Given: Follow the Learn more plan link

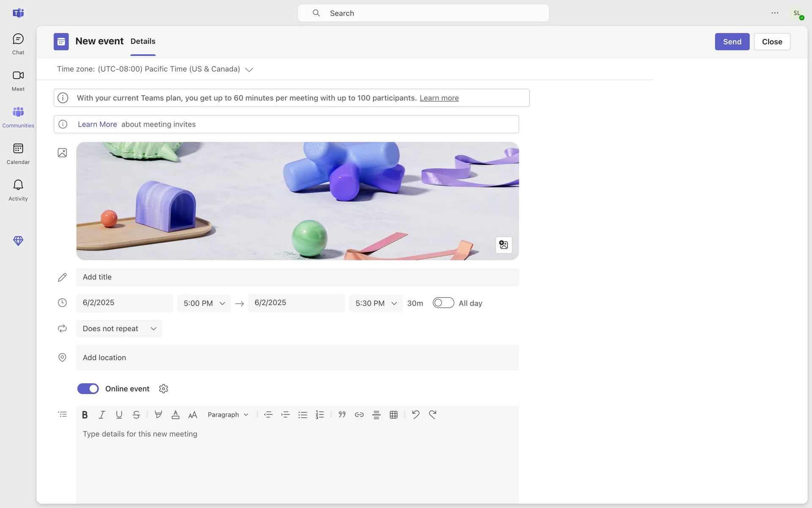Looking at the screenshot, I should (x=439, y=98).
